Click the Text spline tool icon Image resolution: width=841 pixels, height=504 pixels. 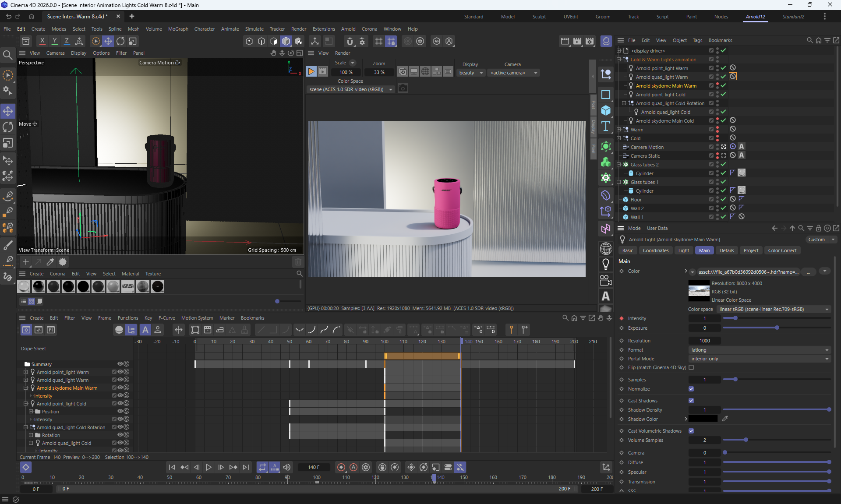(x=606, y=127)
